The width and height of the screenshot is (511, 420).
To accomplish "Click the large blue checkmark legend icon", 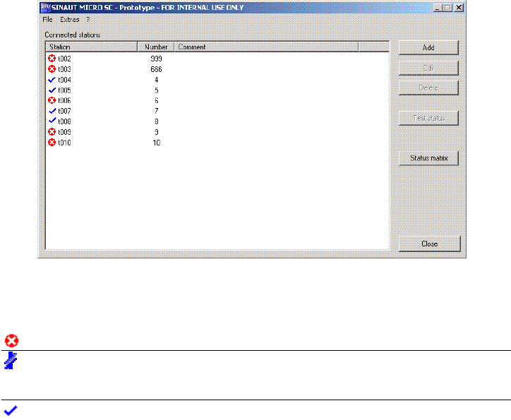I will (x=11, y=411).
